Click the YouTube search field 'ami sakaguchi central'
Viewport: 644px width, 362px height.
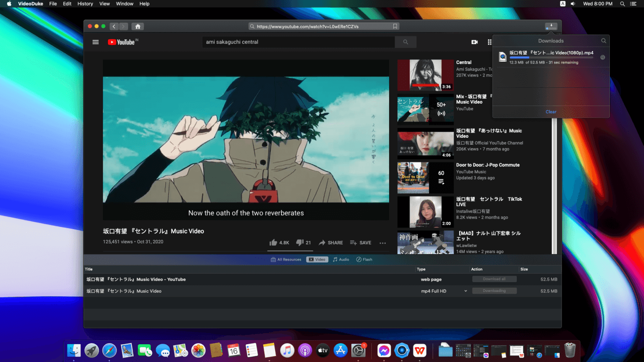(x=298, y=42)
